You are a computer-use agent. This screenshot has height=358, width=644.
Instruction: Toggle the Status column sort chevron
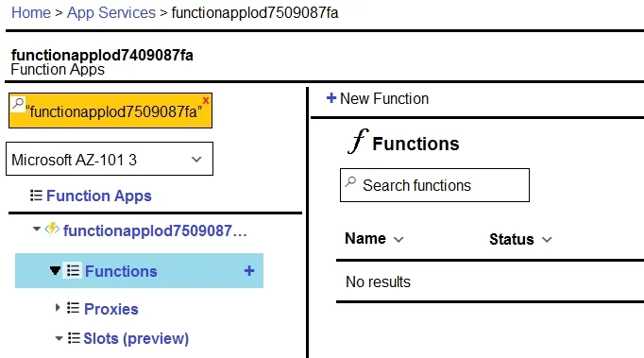(x=547, y=240)
